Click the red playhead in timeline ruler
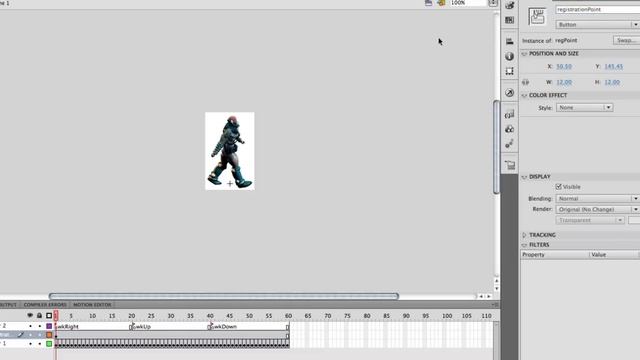The height and width of the screenshot is (360, 640). click(56, 315)
